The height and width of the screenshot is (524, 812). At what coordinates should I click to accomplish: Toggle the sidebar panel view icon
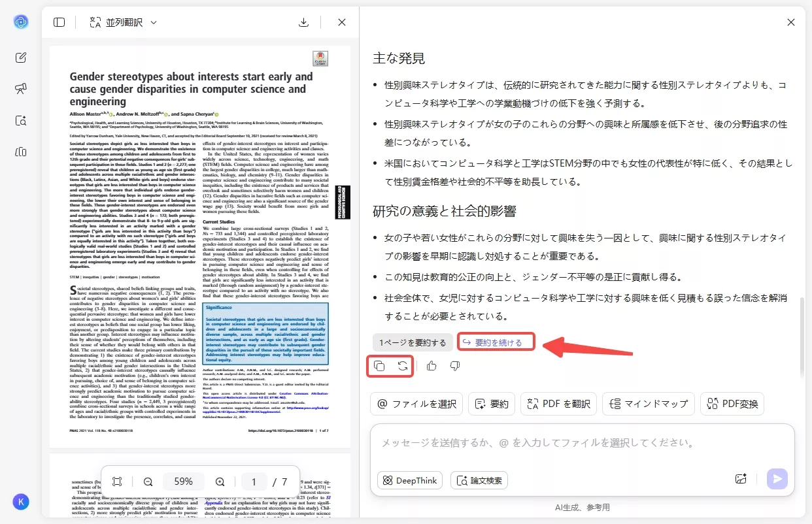click(x=59, y=22)
